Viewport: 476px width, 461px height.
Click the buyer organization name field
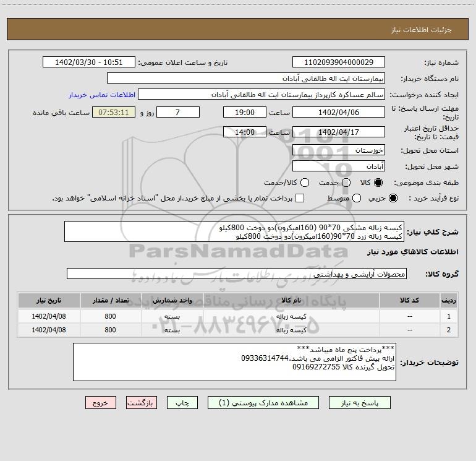click(x=246, y=79)
